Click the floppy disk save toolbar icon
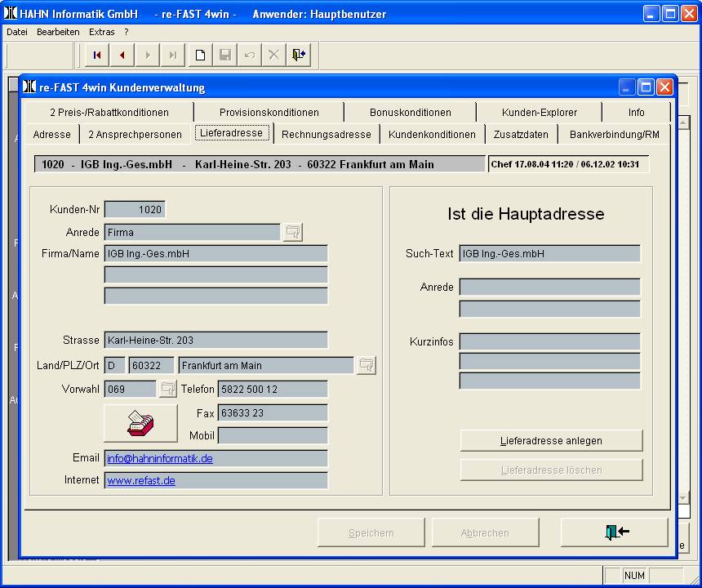702x588 pixels. (224, 55)
